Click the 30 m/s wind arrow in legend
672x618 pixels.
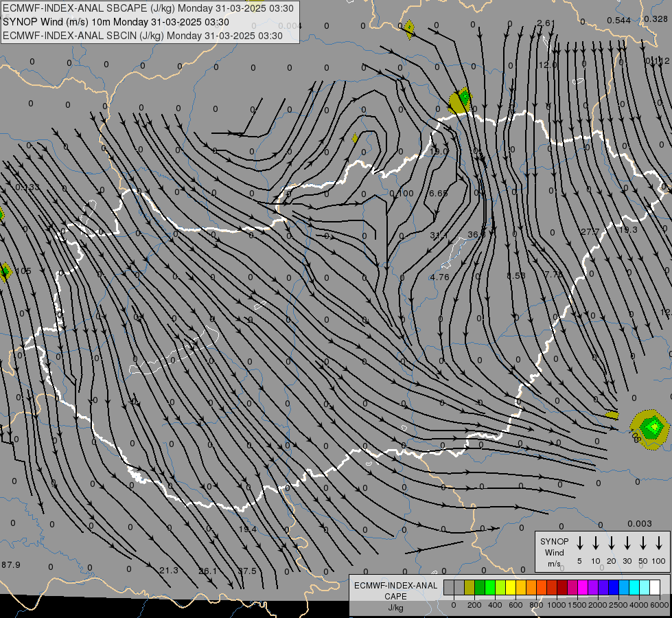pos(627,543)
